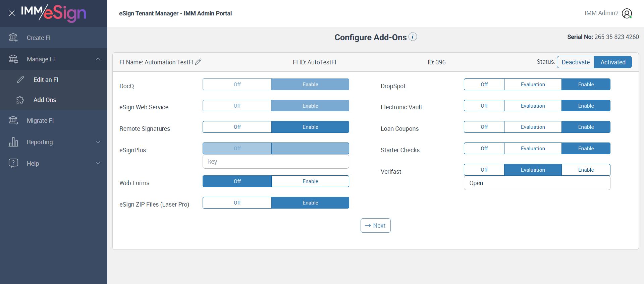
Task: Click the eSignPlus key input field
Action: tap(276, 162)
